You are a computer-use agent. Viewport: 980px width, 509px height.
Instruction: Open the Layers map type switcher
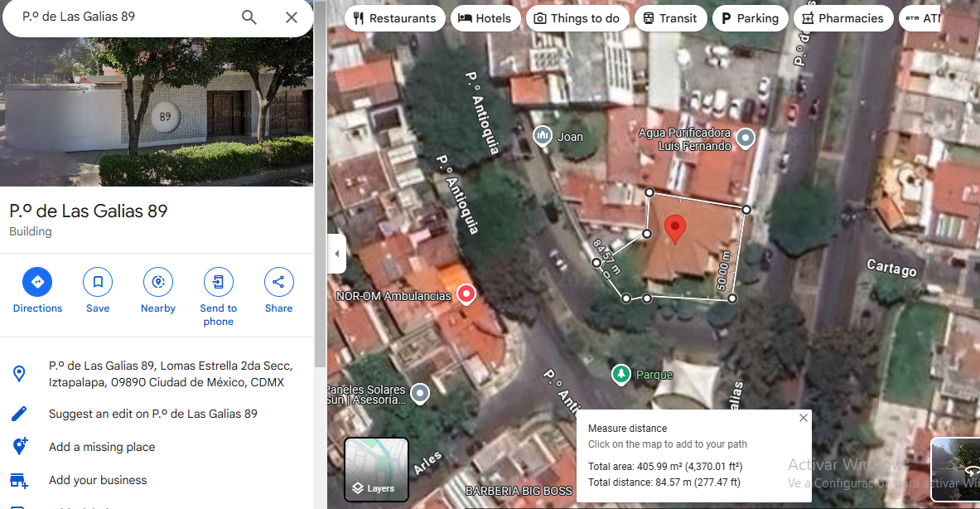pos(376,469)
